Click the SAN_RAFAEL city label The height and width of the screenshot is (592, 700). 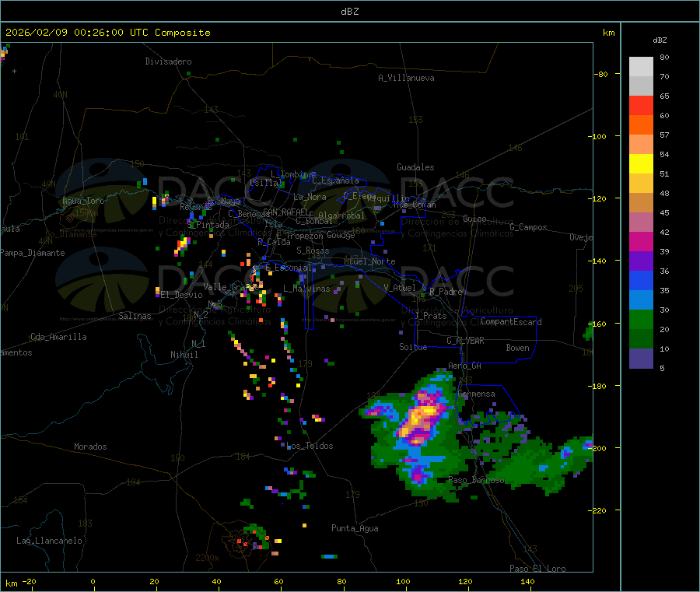point(286,212)
